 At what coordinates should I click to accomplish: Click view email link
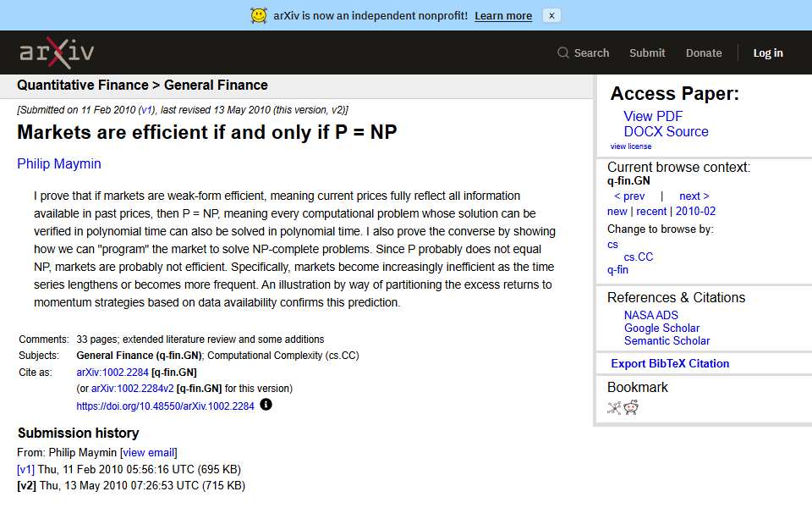pyautogui.click(x=149, y=452)
